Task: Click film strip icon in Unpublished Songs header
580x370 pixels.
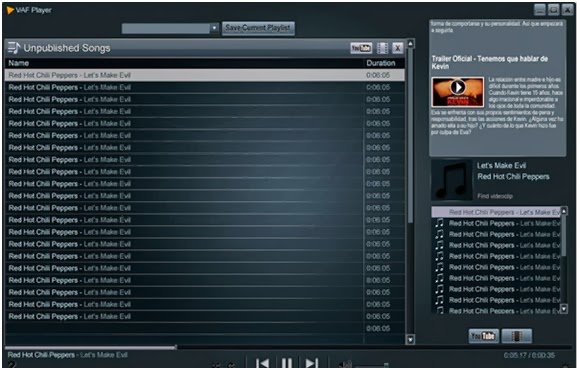Action: coord(382,48)
